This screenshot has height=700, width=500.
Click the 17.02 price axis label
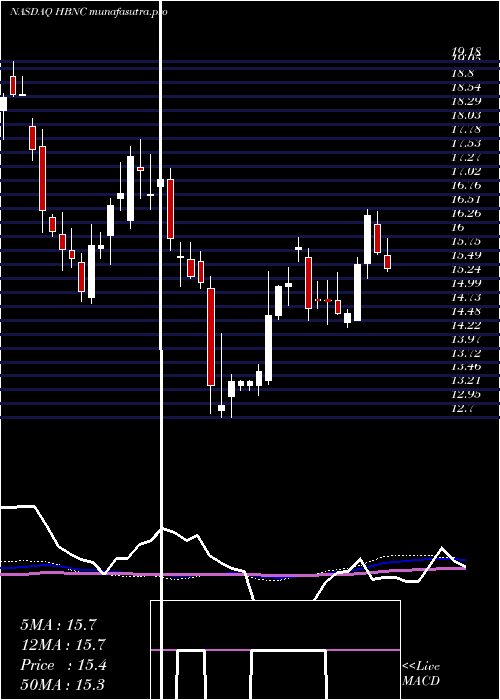tap(466, 171)
